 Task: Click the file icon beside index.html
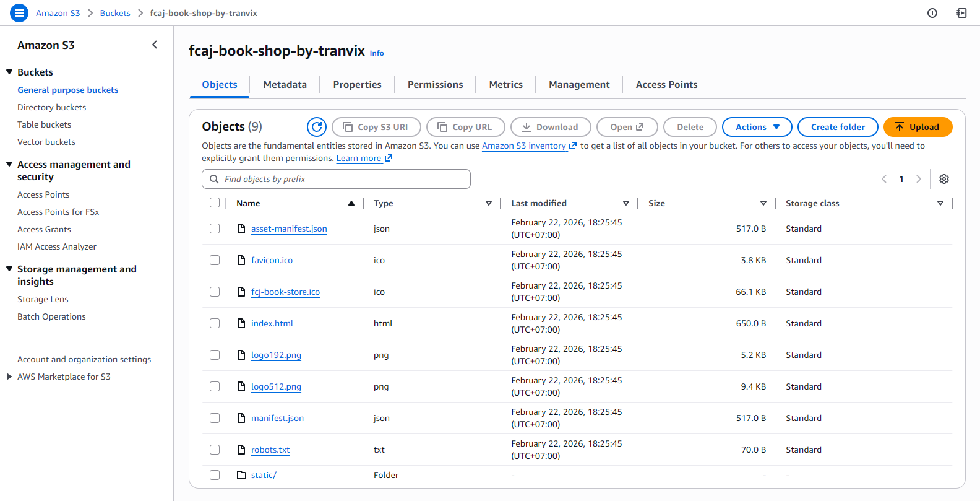click(x=241, y=323)
